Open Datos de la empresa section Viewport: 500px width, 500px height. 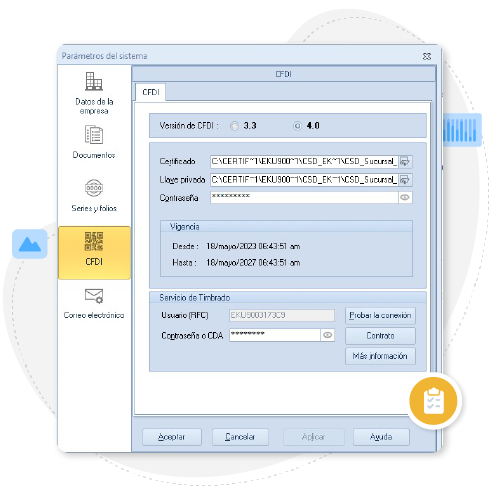[x=94, y=93]
